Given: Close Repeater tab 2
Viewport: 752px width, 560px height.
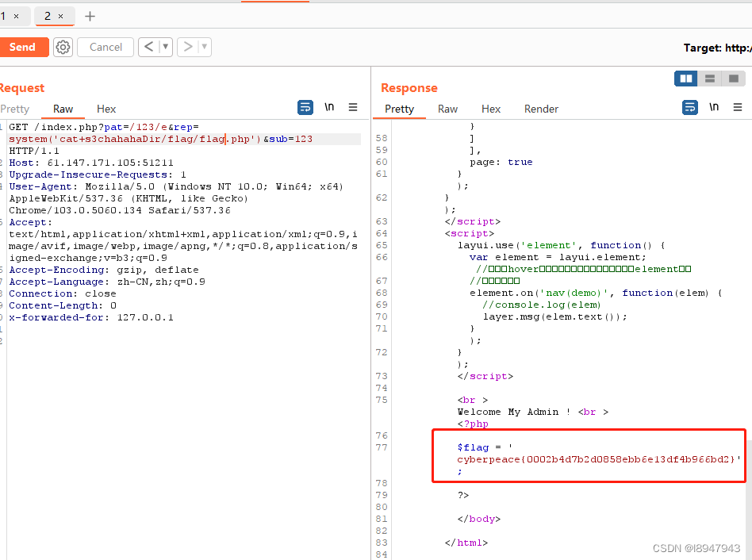Looking at the screenshot, I should click(x=60, y=17).
